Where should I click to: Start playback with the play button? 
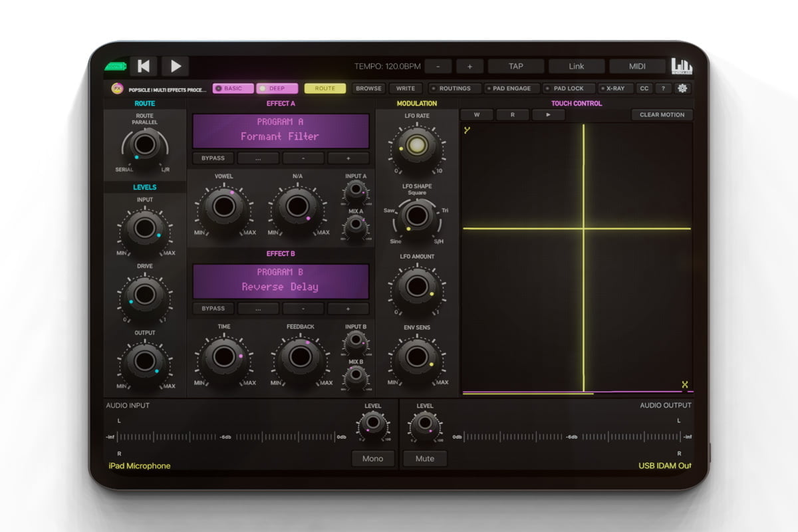pos(176,66)
